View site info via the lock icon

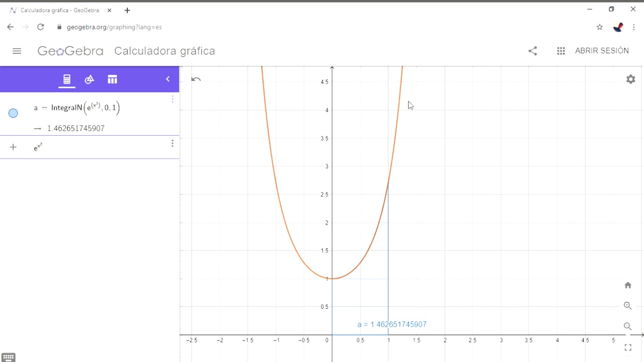click(59, 27)
